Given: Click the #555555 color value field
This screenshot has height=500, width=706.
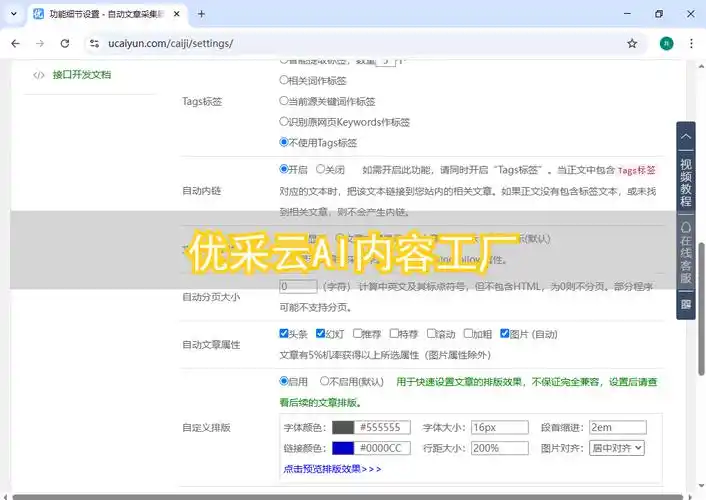Looking at the screenshot, I should (x=382, y=427).
